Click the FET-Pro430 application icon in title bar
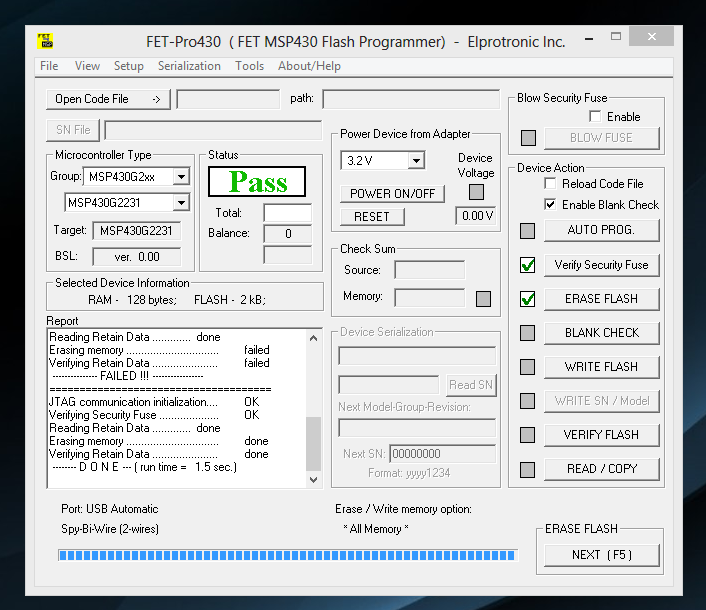 point(45,41)
